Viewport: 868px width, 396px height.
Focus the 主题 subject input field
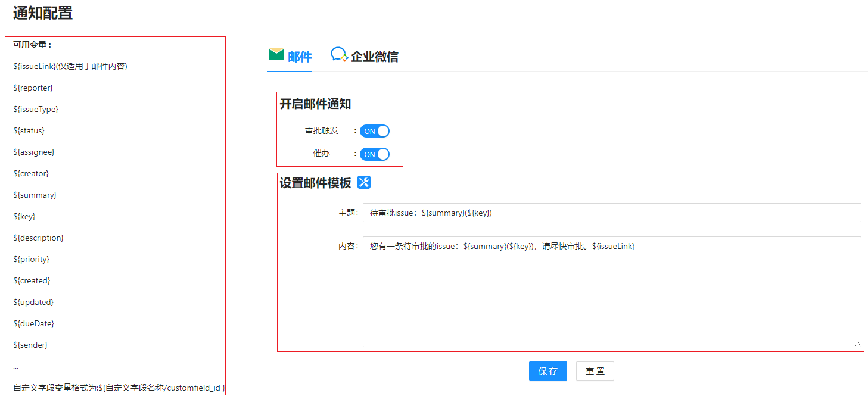pos(611,213)
